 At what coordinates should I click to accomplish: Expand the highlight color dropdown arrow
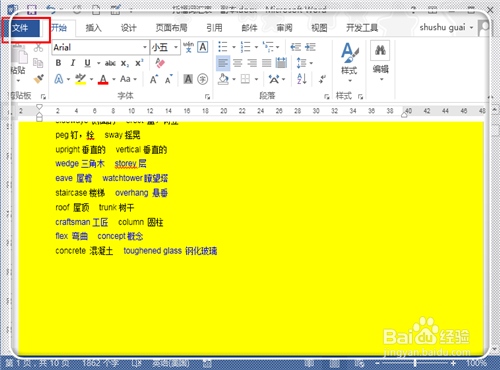pos(91,79)
